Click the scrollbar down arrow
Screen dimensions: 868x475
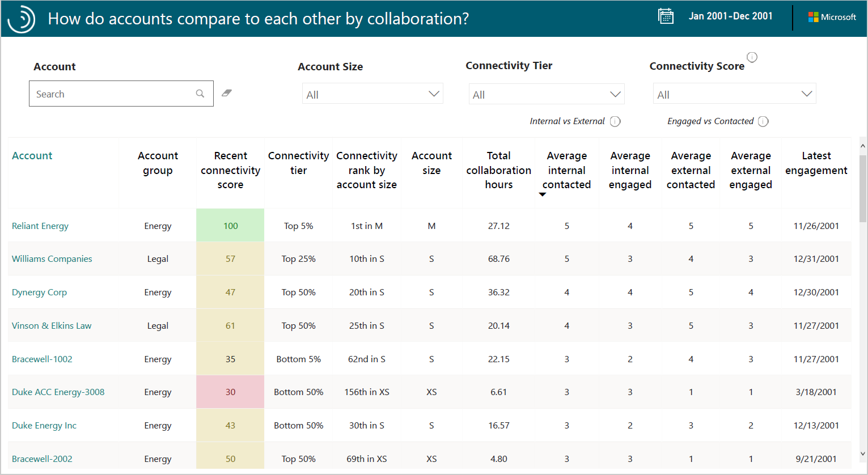pos(863,453)
